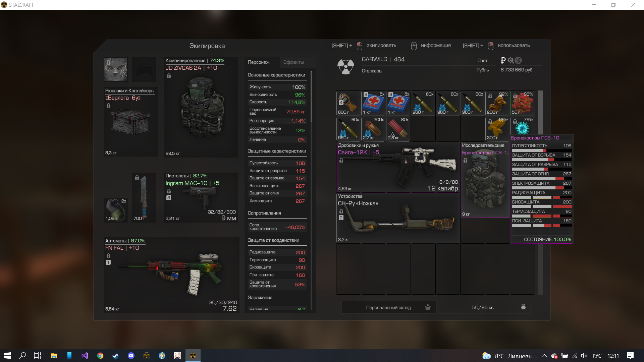Viewport: 644px width, 362px height.
Task: Click the 50/85 кг weight indicator
Action: point(483,307)
